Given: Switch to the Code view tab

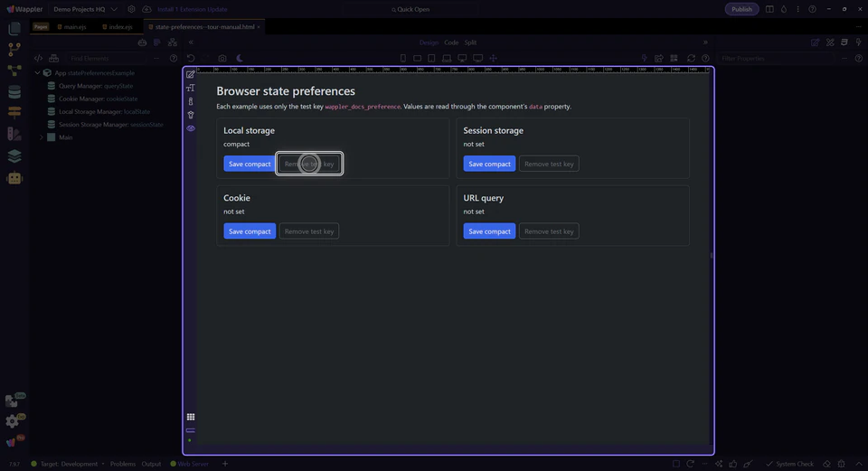Looking at the screenshot, I should click(451, 42).
